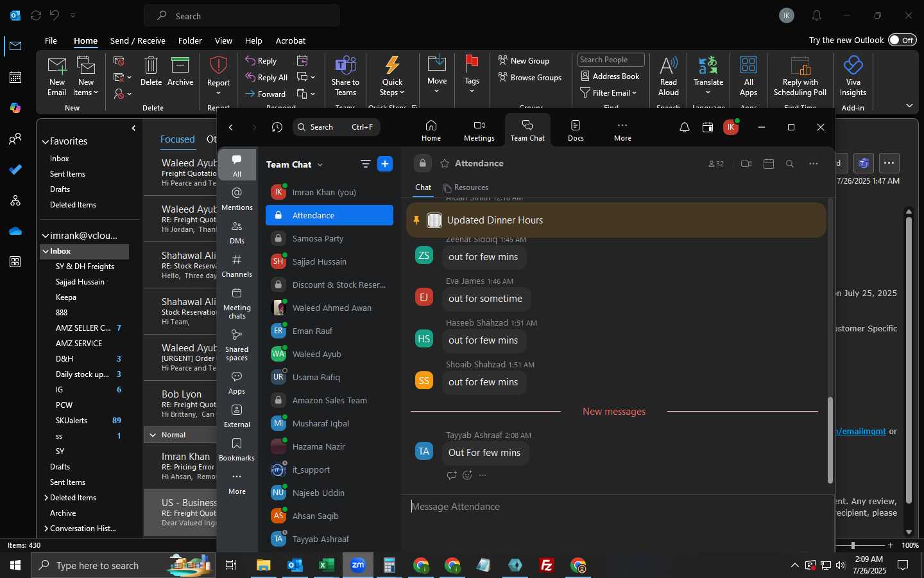The width and height of the screenshot is (924, 578).
Task: Open Tags dropdown in ribbon
Action: [472, 76]
